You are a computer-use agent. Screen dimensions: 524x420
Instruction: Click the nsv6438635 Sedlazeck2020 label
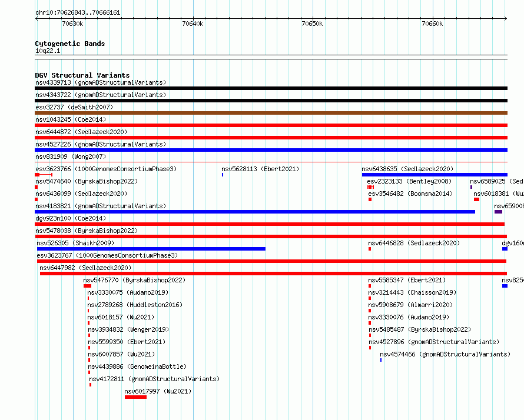point(407,169)
